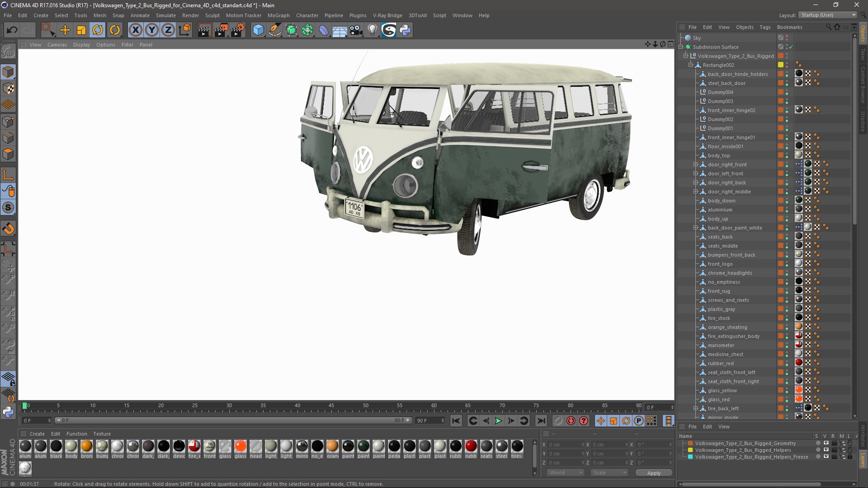Toggle solo for Rigged_Helpers layer
The image size is (868, 488).
pos(818,450)
